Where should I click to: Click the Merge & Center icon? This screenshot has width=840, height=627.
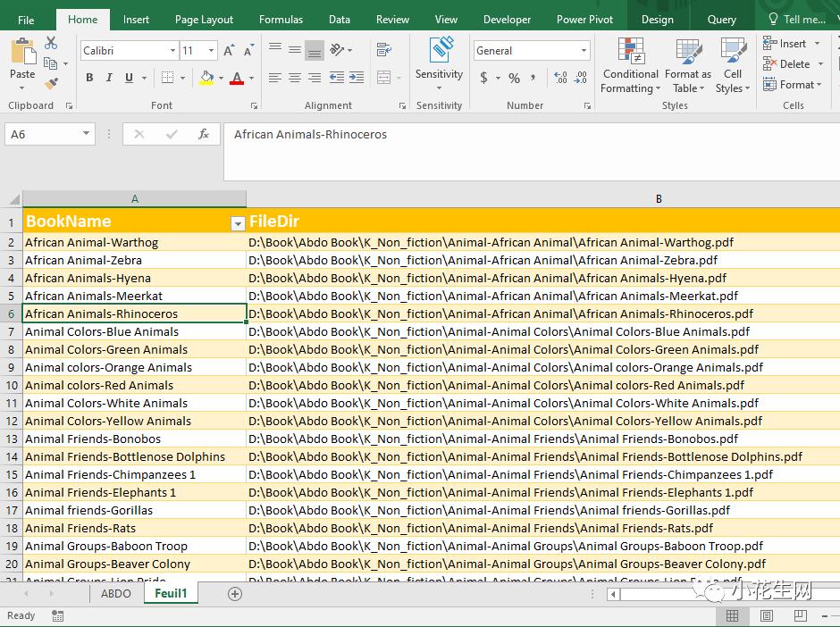pyautogui.click(x=384, y=78)
